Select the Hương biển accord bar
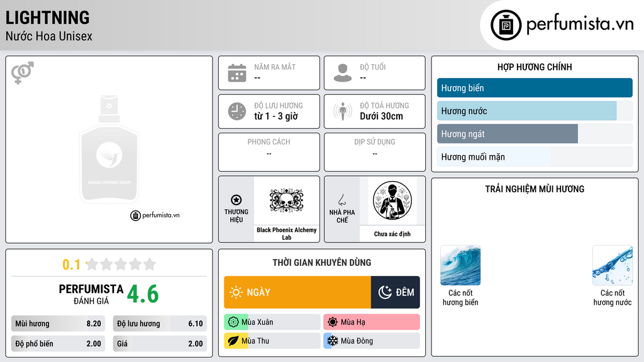 tap(535, 88)
